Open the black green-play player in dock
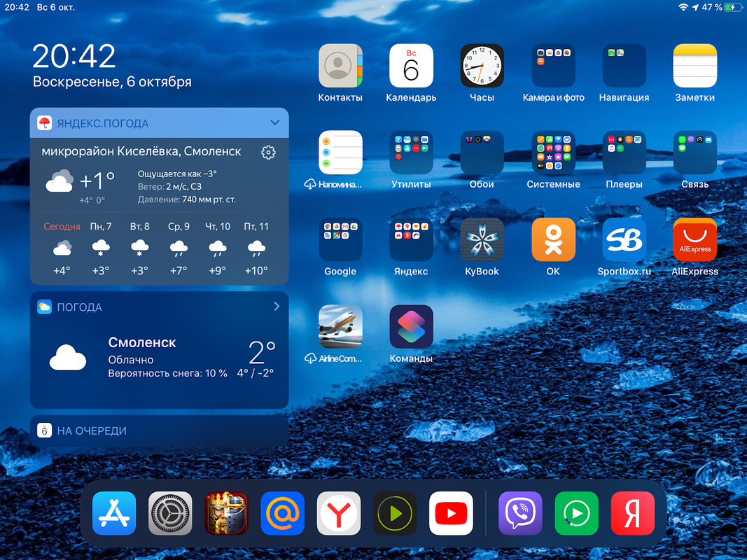 tap(395, 513)
